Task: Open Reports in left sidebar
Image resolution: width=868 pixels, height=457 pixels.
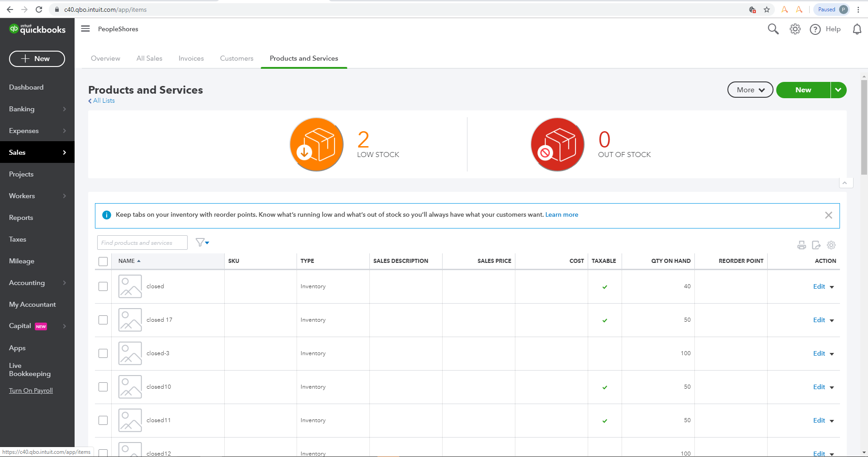Action: click(x=21, y=218)
